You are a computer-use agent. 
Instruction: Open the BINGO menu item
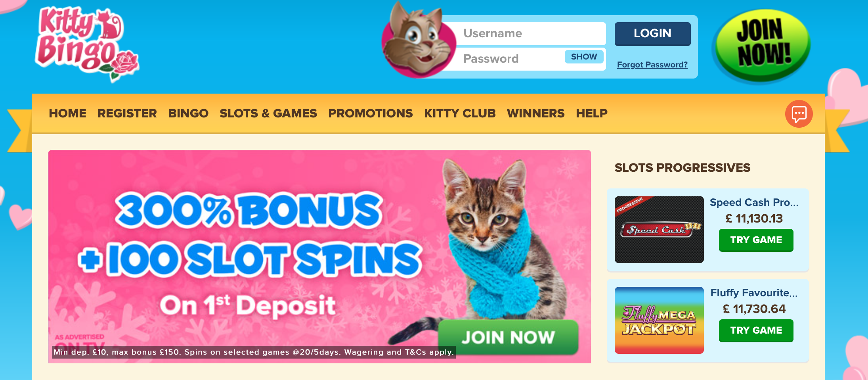click(x=188, y=113)
